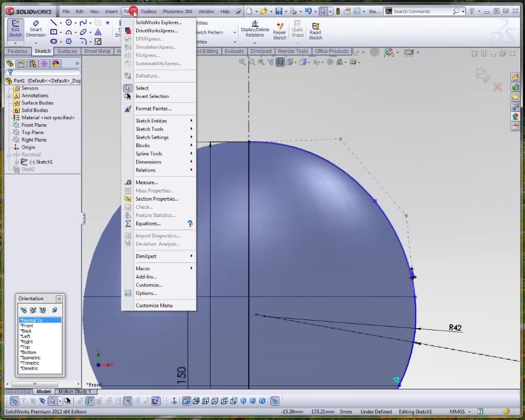Screen dimensions: 525x420
Task: Click the Point sketch tool
Action: [108, 22]
